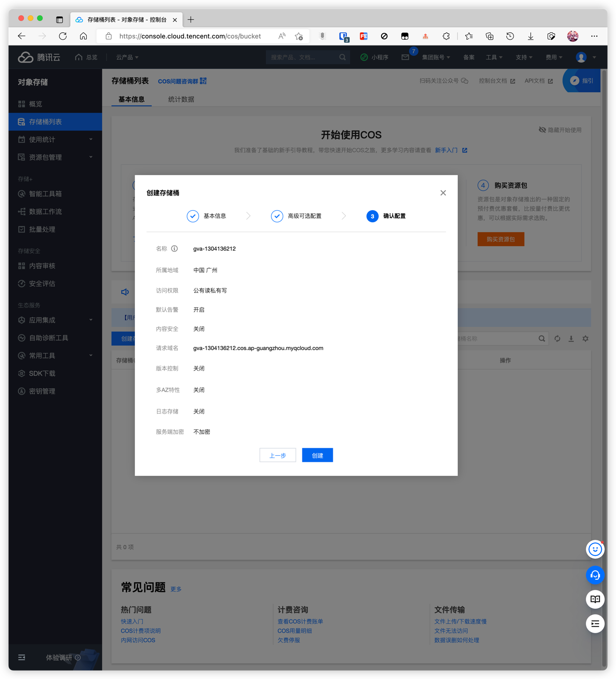Click the refresh icon in bucket list toolbar
The height and width of the screenshot is (679, 616).
(557, 339)
